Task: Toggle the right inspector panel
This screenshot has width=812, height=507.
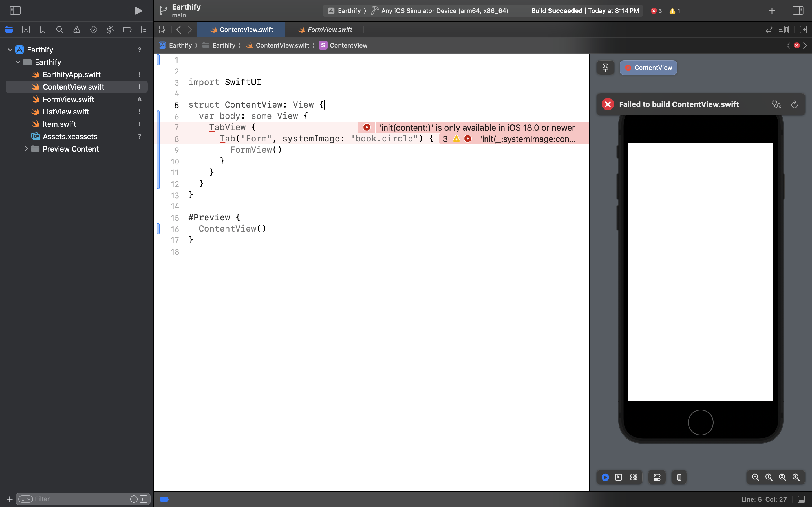Action: [x=798, y=11]
